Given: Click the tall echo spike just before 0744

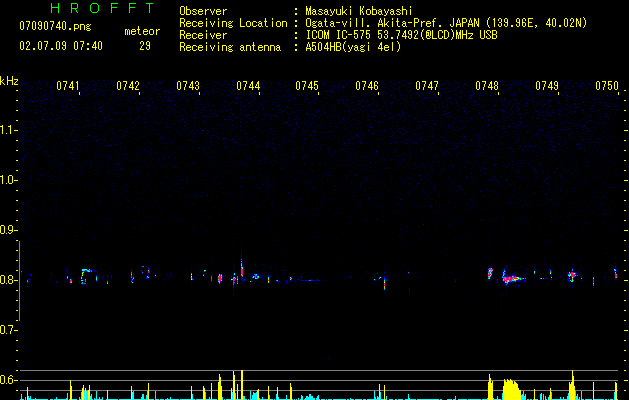Looking at the screenshot, I should pyautogui.click(x=241, y=266).
